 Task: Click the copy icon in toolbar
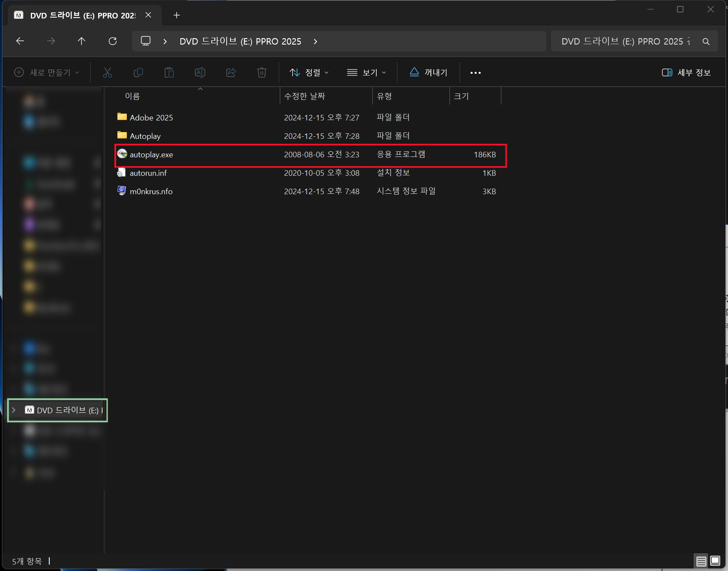click(138, 72)
